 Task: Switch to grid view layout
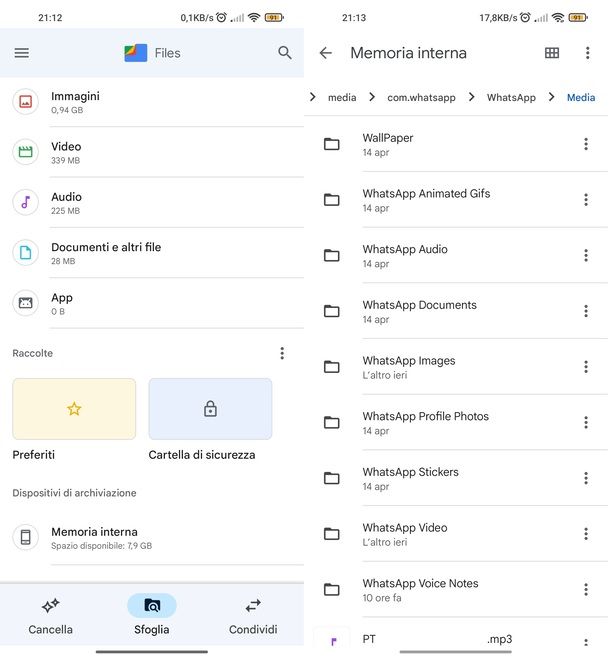pyautogui.click(x=552, y=53)
